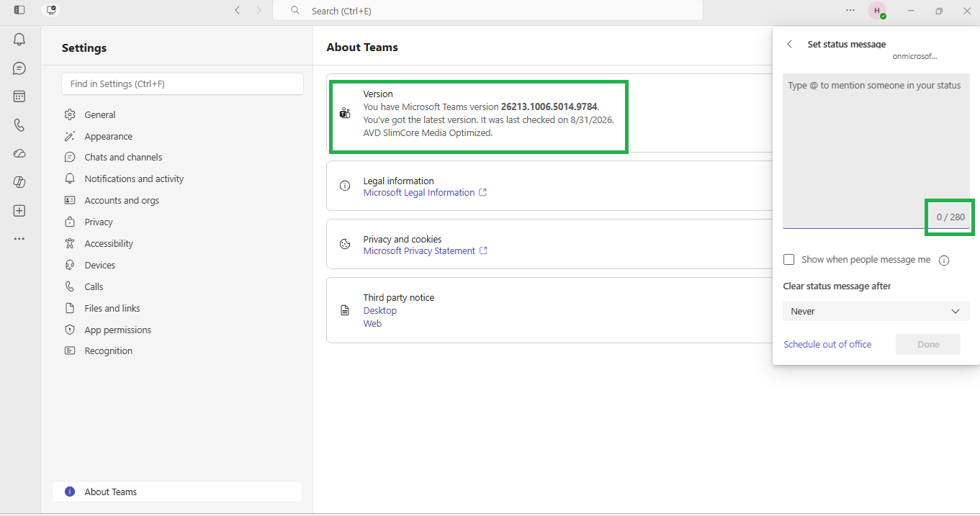Image resolution: width=980 pixels, height=516 pixels.
Task: Open the Clear status message after dropdown
Action: (876, 312)
